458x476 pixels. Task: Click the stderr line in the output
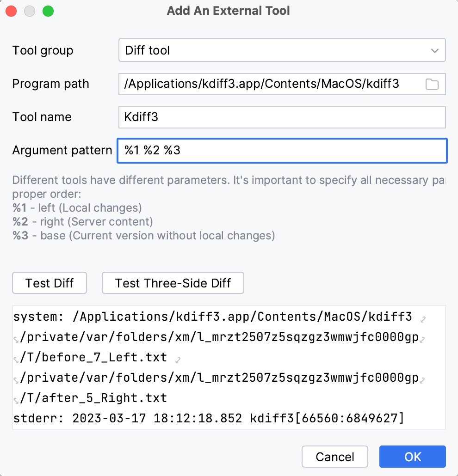(x=208, y=418)
